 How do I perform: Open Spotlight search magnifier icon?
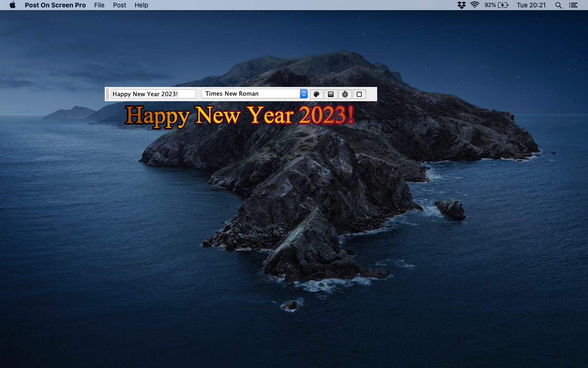(558, 5)
